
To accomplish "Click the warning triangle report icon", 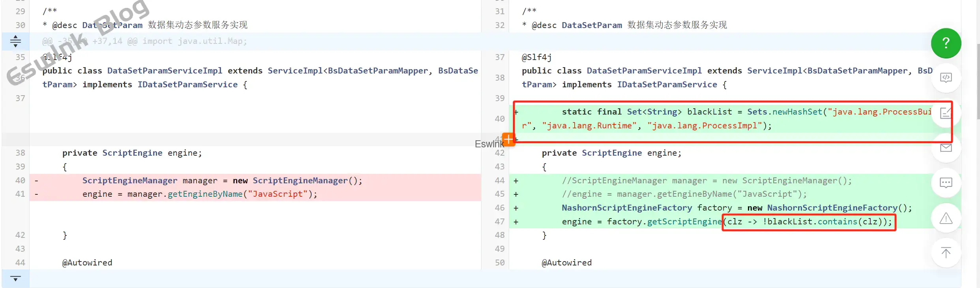I will pyautogui.click(x=946, y=218).
